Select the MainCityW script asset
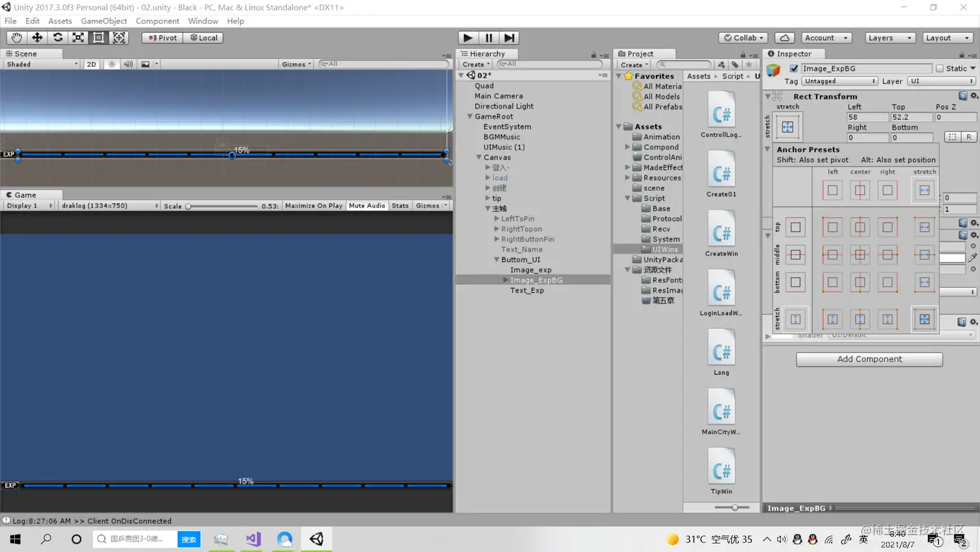 721,412
